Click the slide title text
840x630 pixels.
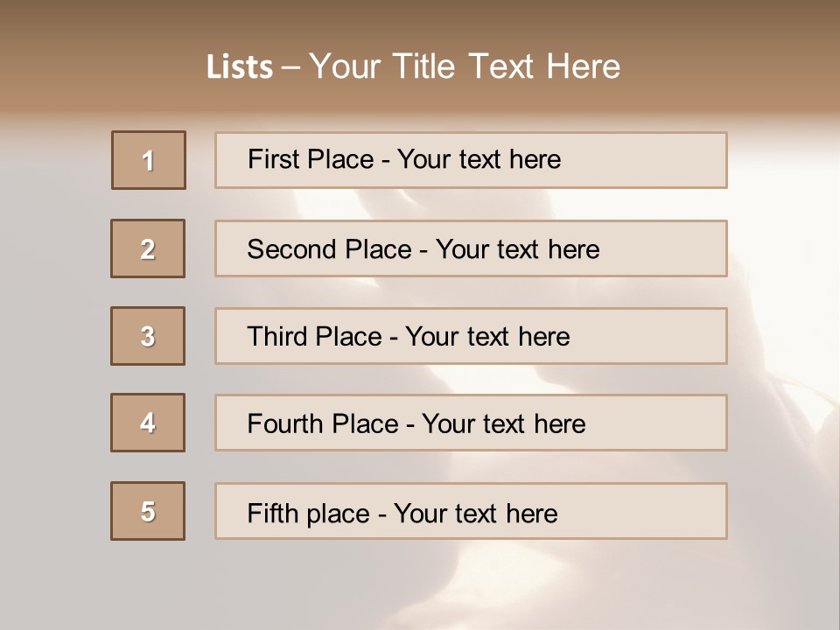tap(413, 66)
